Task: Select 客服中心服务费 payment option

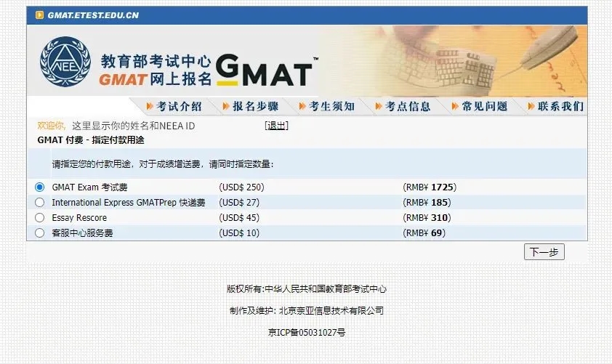Action: (x=40, y=232)
